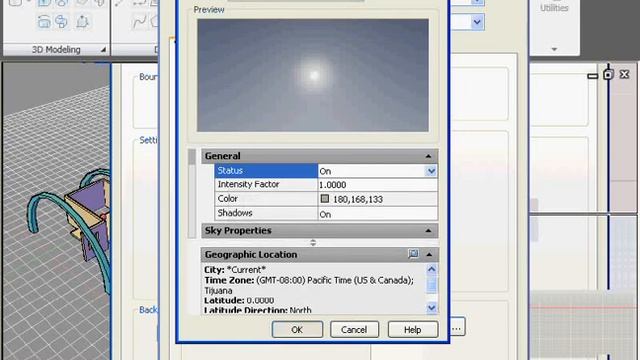
Task: Expand the Sky Properties section
Action: point(428,231)
